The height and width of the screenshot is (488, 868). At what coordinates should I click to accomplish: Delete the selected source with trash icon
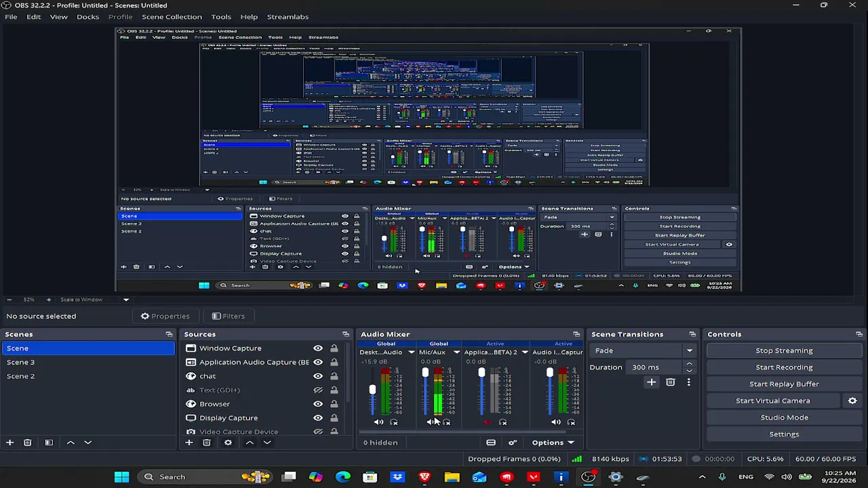pos(207,443)
